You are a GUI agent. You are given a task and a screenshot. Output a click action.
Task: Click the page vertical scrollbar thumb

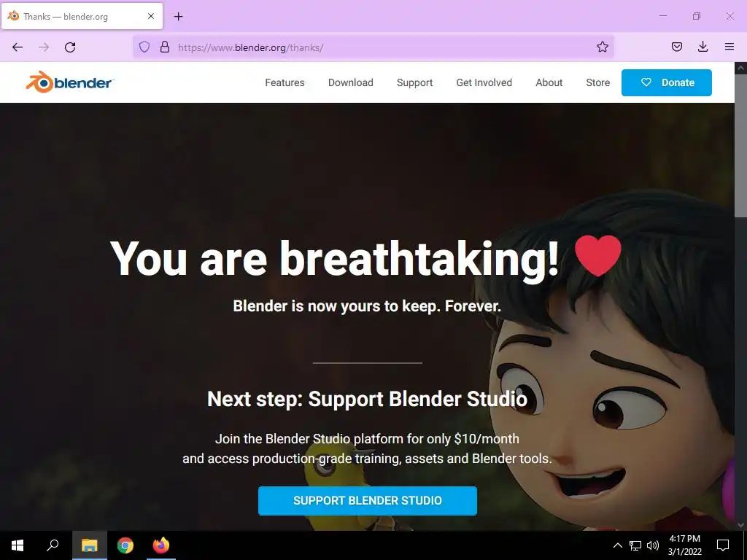(740, 147)
